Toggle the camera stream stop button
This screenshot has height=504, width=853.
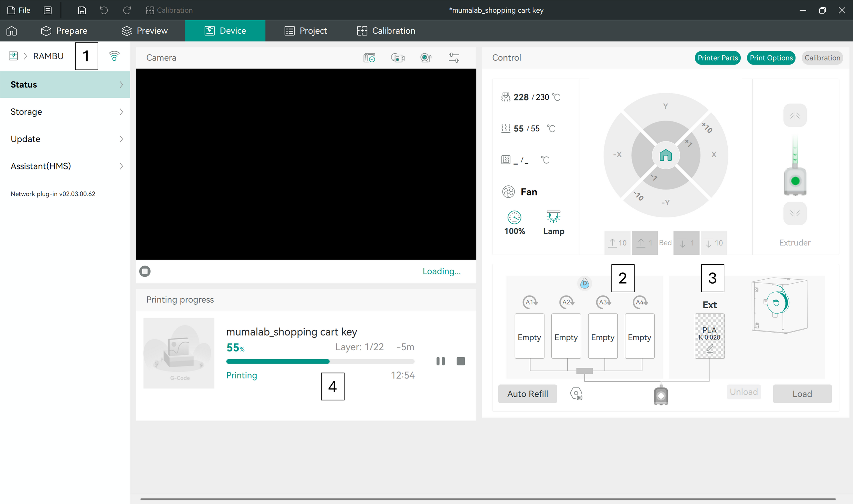click(x=145, y=271)
